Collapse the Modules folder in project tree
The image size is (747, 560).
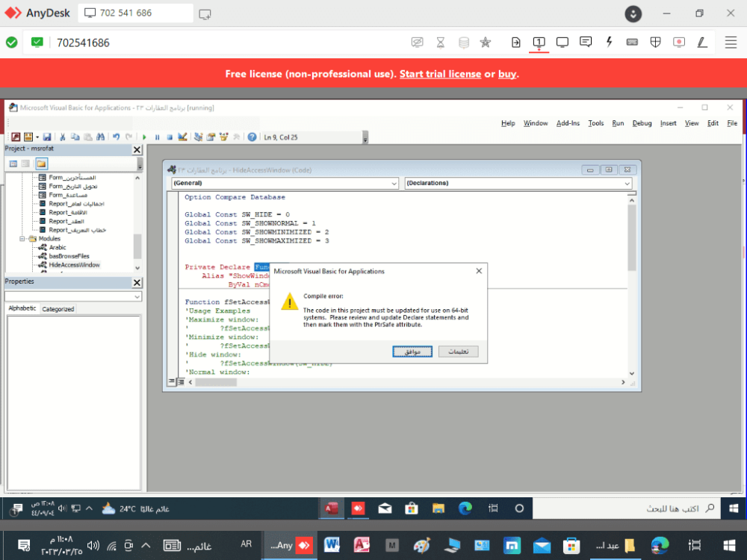coord(22,239)
